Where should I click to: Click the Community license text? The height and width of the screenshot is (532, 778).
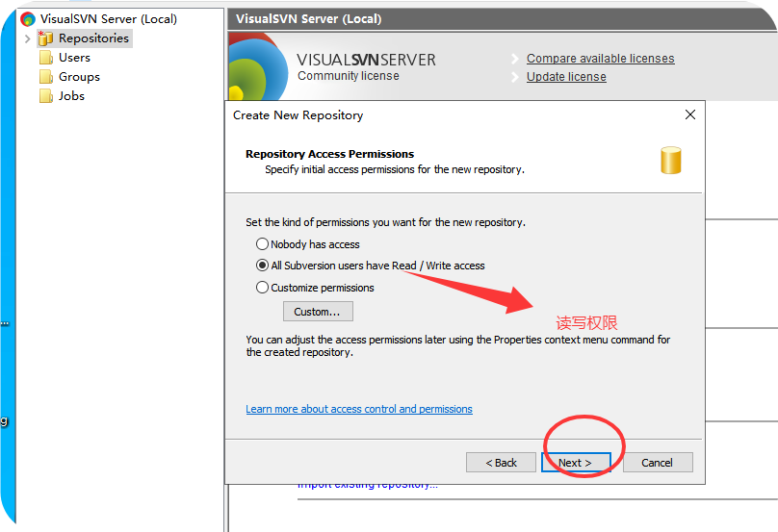(349, 76)
